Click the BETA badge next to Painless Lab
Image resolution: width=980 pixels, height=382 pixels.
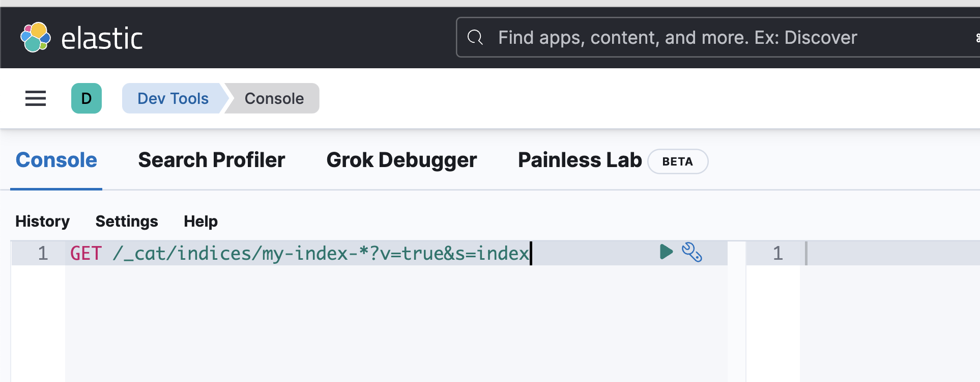[x=677, y=161]
